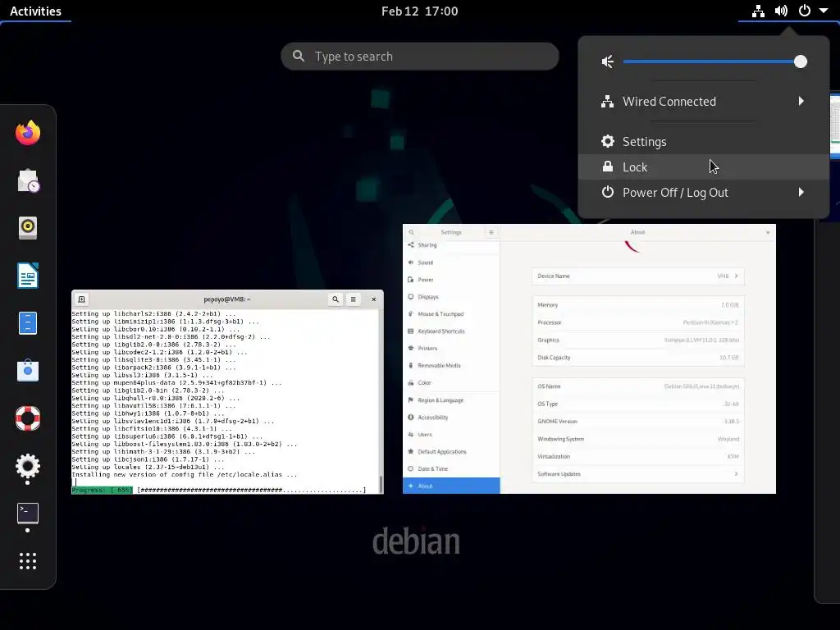
Task: Click search icon in Settings window sidebar
Action: pyautogui.click(x=412, y=232)
